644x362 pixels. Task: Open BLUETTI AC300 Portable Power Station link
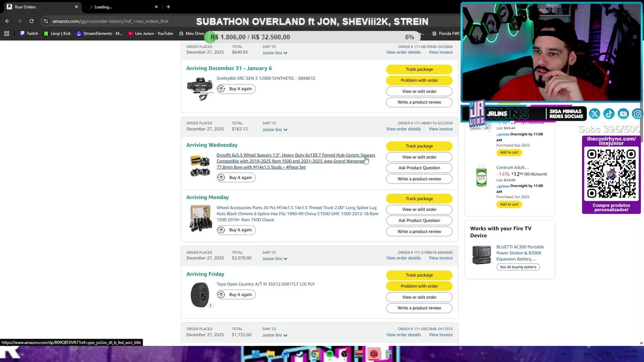(520, 253)
